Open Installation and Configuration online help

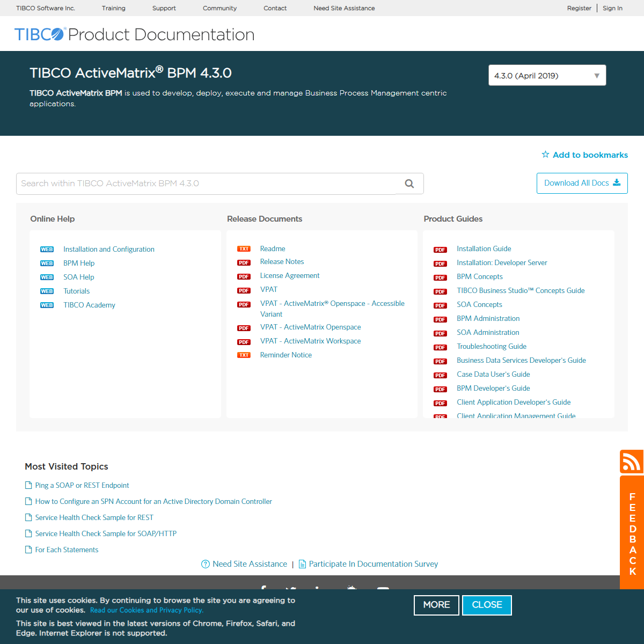tap(109, 249)
